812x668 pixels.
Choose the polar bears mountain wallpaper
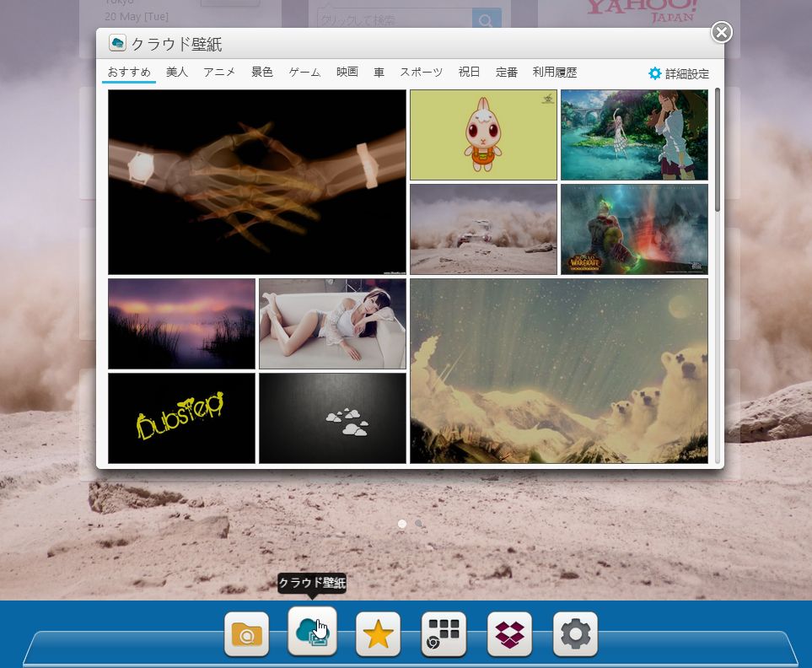(x=559, y=371)
